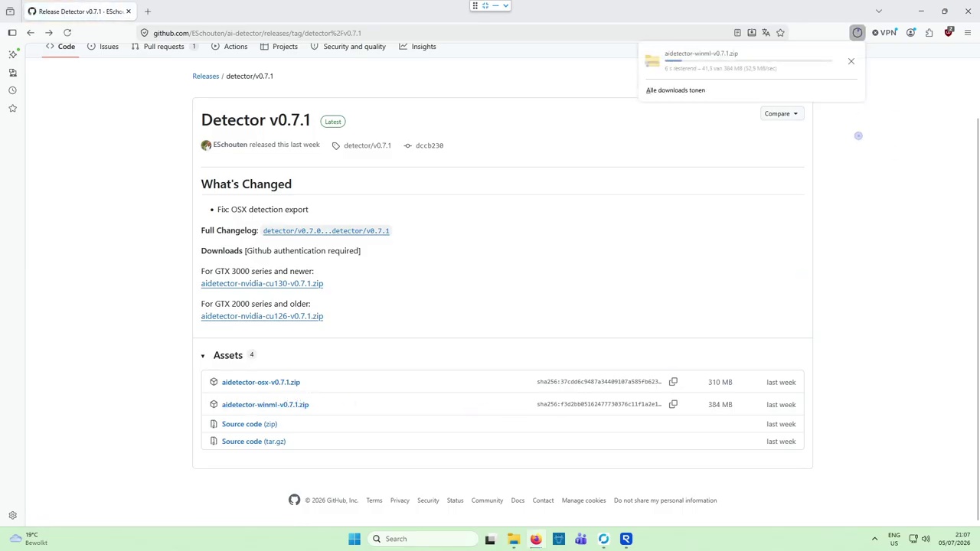Open the list all tabs chevron
The image size is (980, 551).
tap(879, 11)
